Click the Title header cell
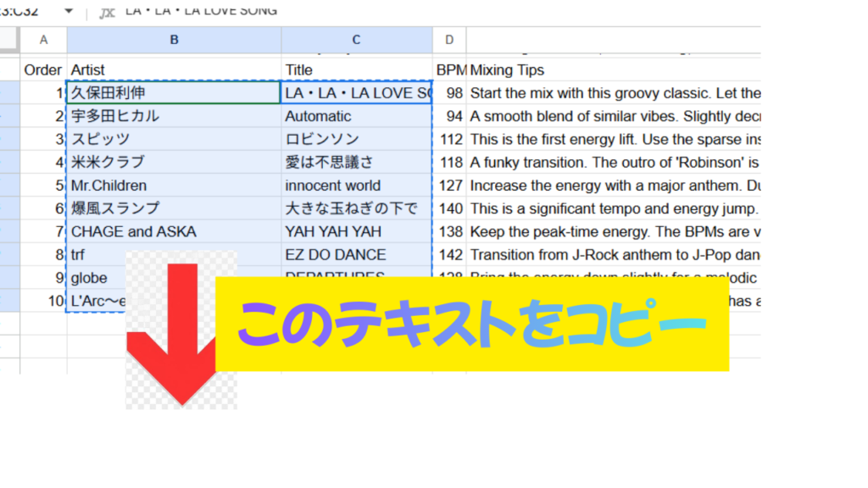 (356, 69)
